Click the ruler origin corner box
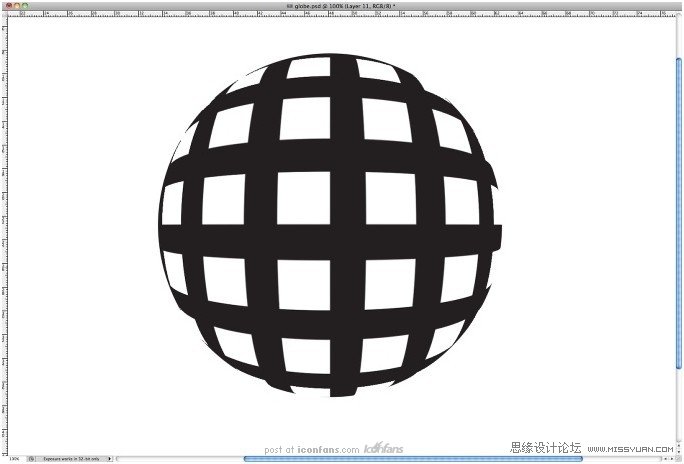Viewport: 684px width, 464px height. click(x=4, y=14)
